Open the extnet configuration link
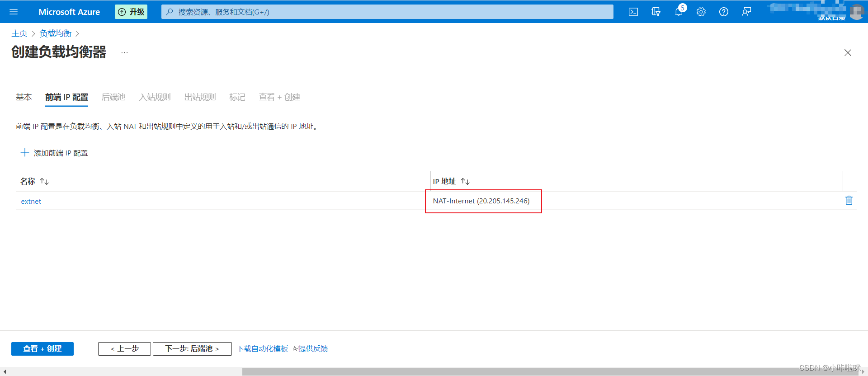Viewport: 868px width, 376px height. pos(31,202)
